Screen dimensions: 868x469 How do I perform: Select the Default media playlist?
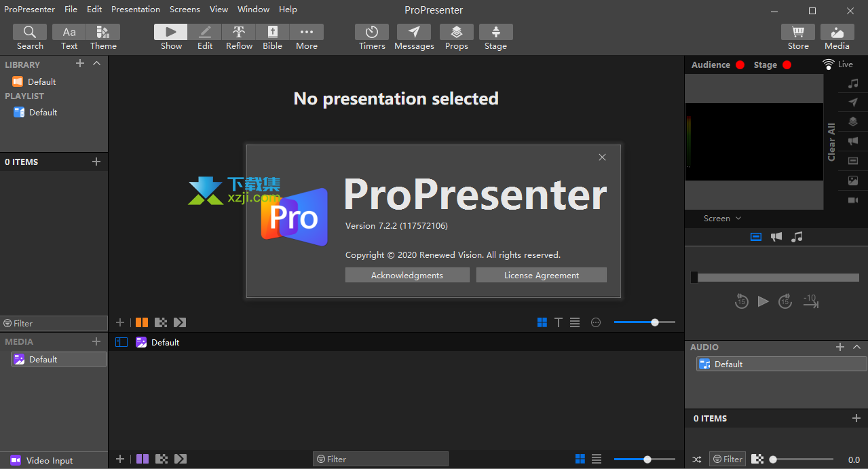click(x=58, y=359)
